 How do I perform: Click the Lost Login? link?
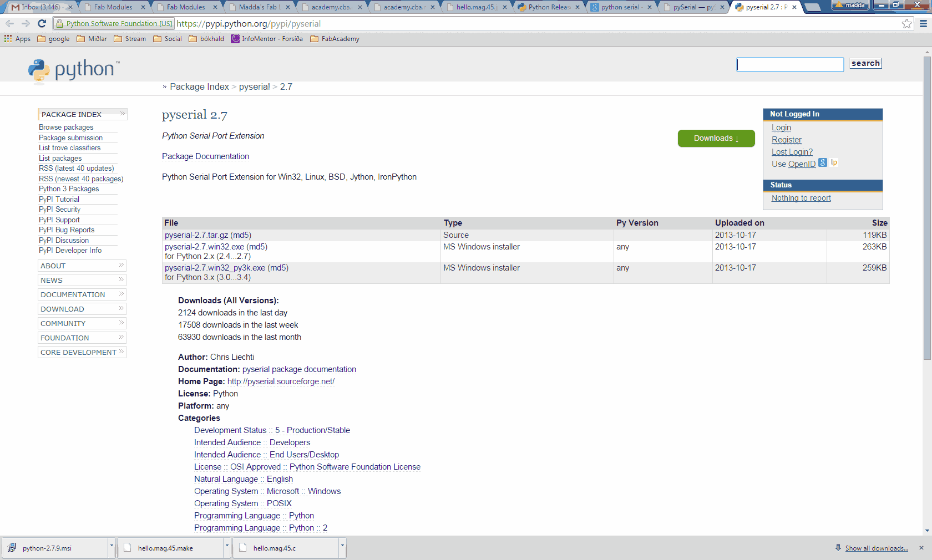tap(792, 152)
